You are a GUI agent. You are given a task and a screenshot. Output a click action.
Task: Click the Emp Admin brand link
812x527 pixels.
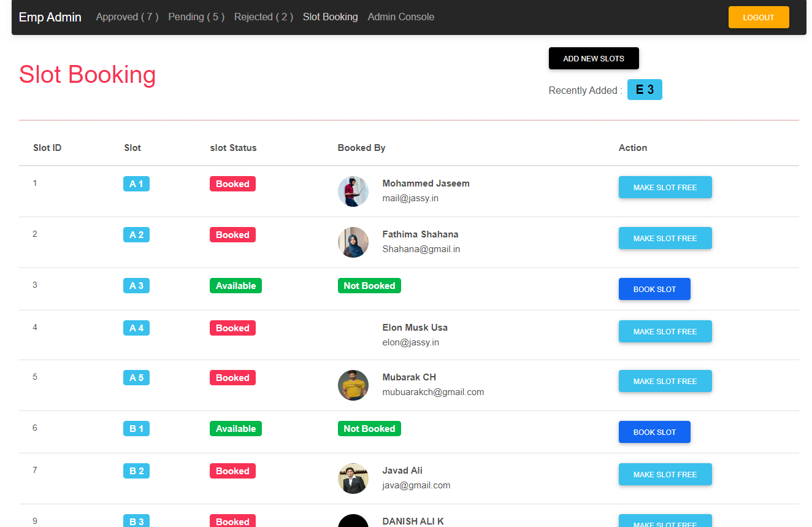[50, 17]
